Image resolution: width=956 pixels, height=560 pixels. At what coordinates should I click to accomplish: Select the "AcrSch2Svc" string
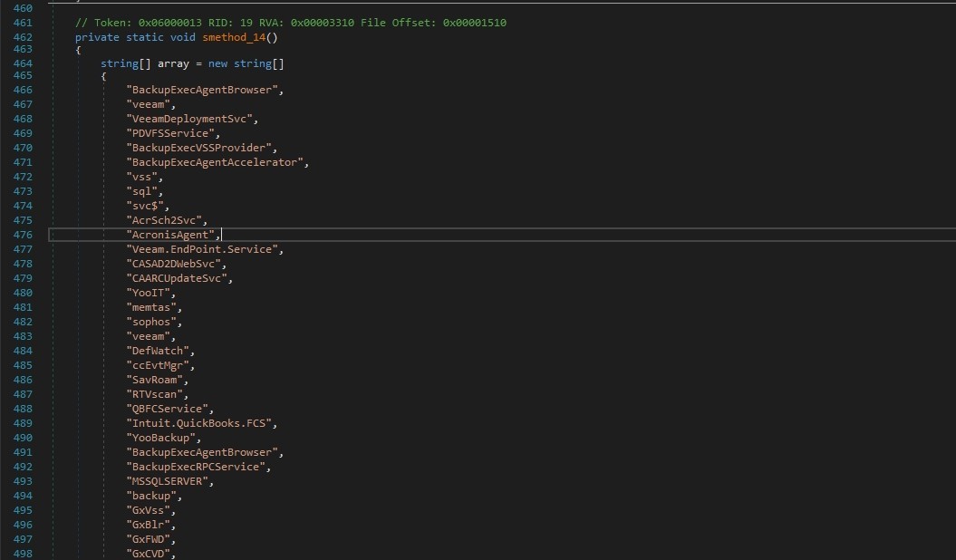tap(164, 220)
